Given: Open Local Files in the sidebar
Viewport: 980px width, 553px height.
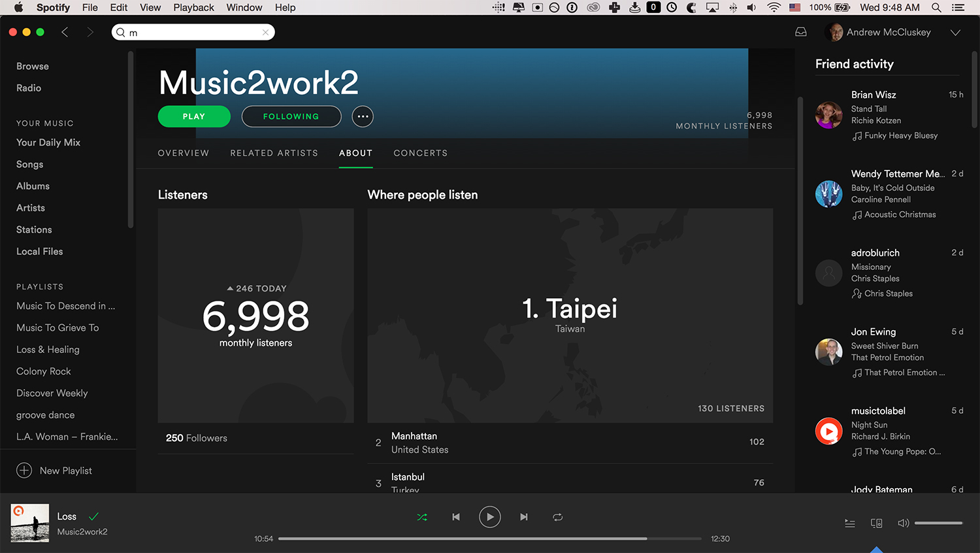Looking at the screenshot, I should tap(40, 252).
